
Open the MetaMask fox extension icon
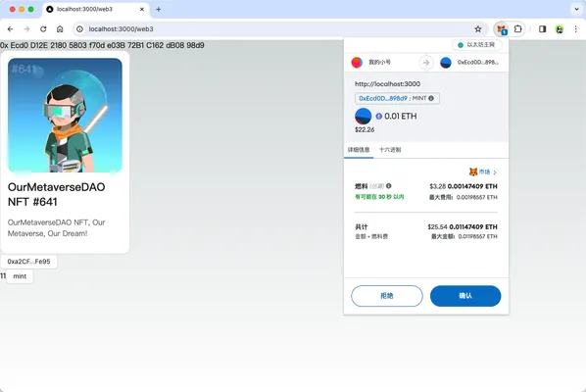coord(502,29)
